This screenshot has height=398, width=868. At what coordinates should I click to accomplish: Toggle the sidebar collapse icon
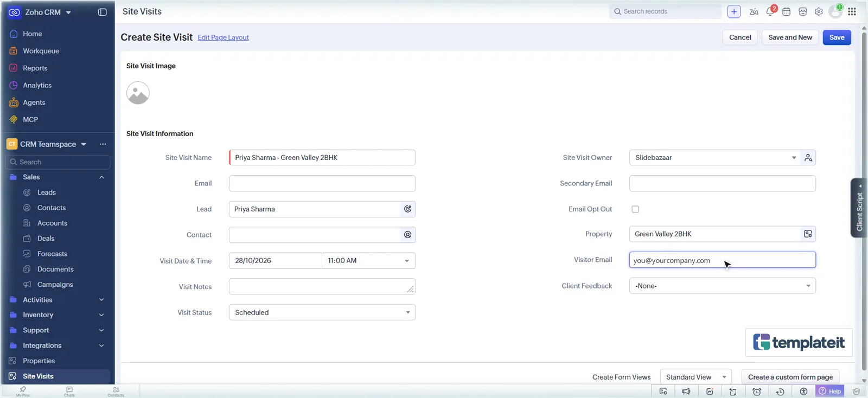(102, 12)
